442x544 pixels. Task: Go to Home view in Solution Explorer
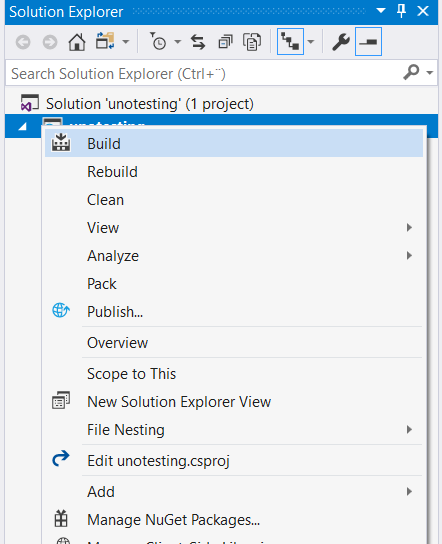pyautogui.click(x=77, y=42)
